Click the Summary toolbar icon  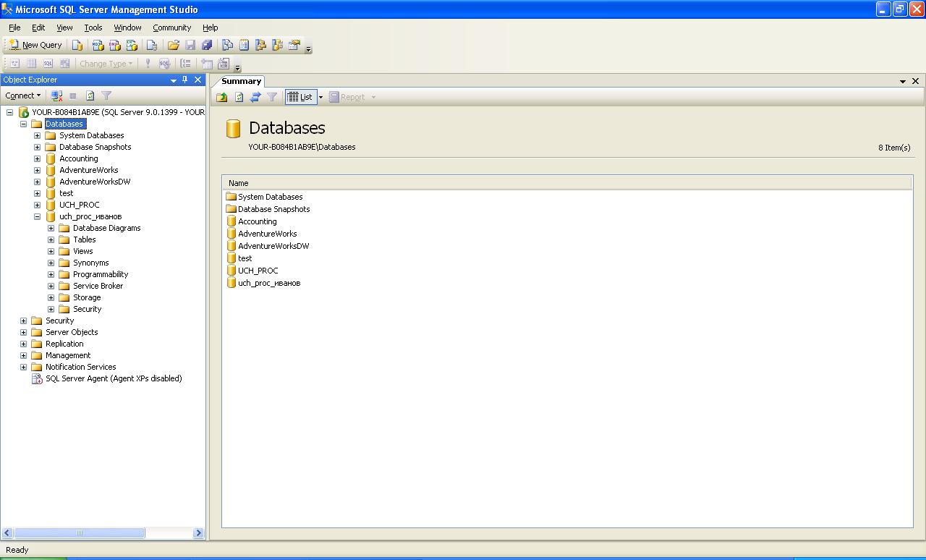click(x=244, y=45)
